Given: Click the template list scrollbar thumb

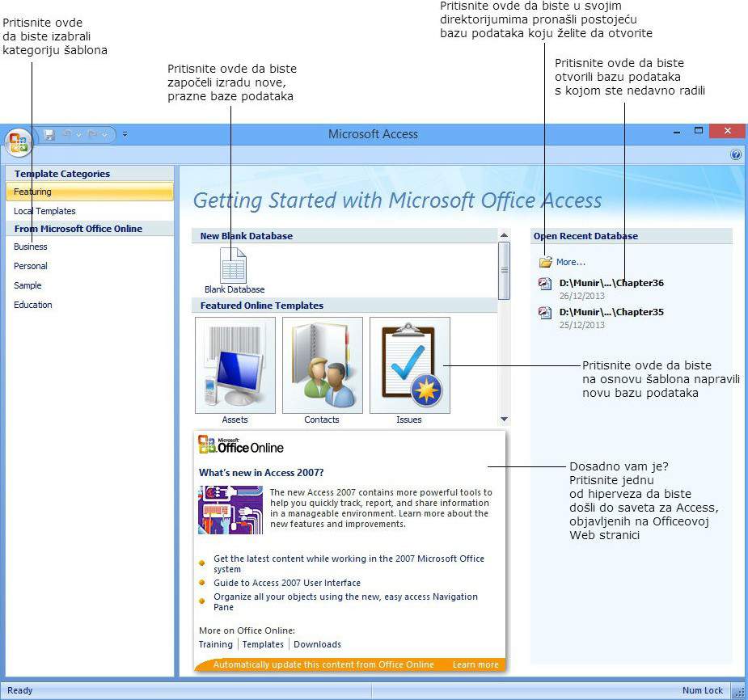Looking at the screenshot, I should coord(504,270).
